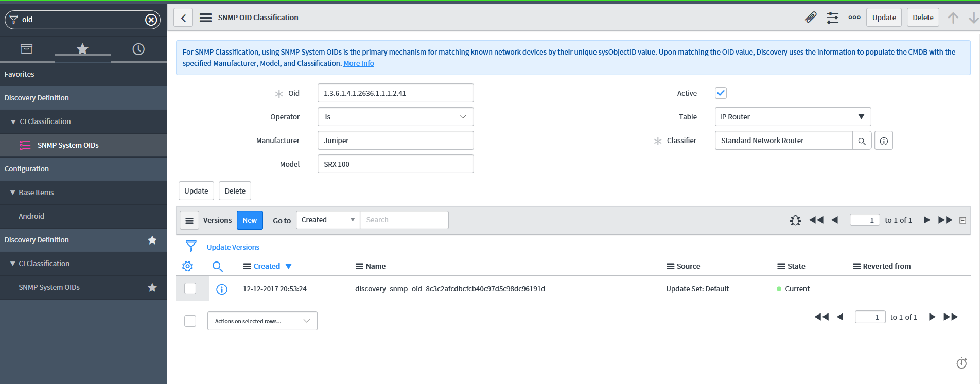Remove favorite star on lower Discovery Definition
This screenshot has height=384, width=980.
tap(152, 240)
